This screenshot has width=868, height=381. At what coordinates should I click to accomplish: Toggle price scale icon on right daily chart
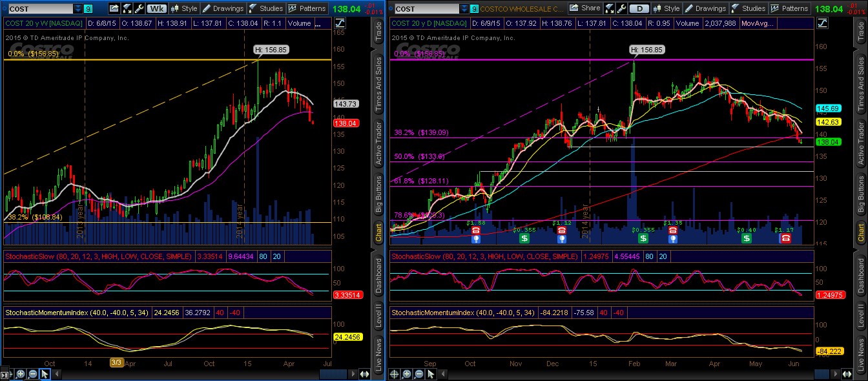point(821,23)
